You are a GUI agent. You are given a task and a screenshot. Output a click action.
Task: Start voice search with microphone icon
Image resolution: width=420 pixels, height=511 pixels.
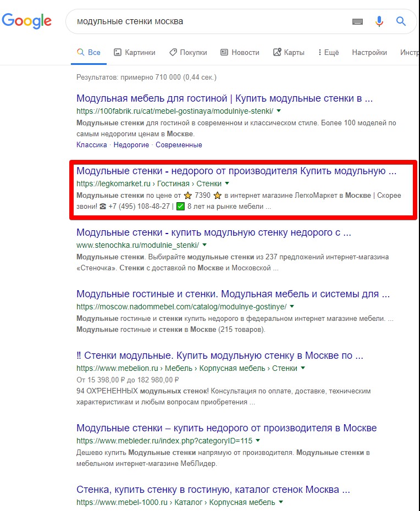(x=379, y=21)
